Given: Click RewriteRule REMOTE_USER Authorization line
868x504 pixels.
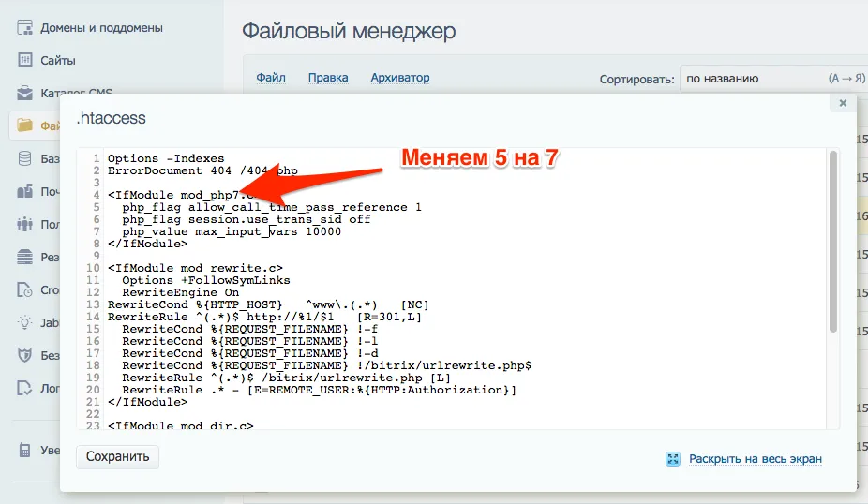Looking at the screenshot, I should point(320,390).
